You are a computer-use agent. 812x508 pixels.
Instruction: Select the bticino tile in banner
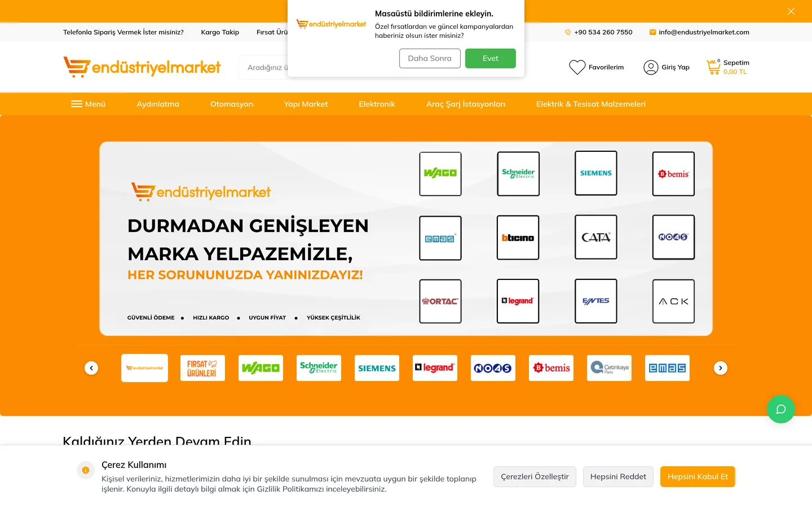click(518, 238)
